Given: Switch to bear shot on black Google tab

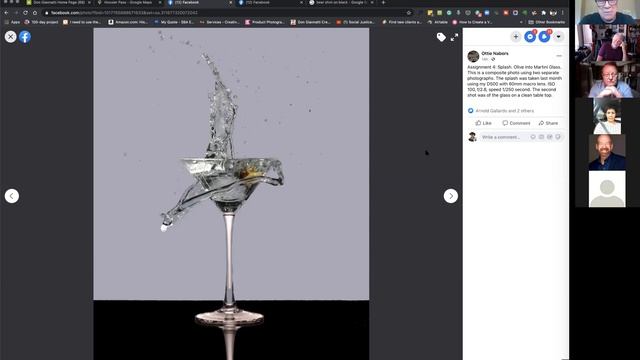Looking at the screenshot, I should pyautogui.click(x=340, y=2).
